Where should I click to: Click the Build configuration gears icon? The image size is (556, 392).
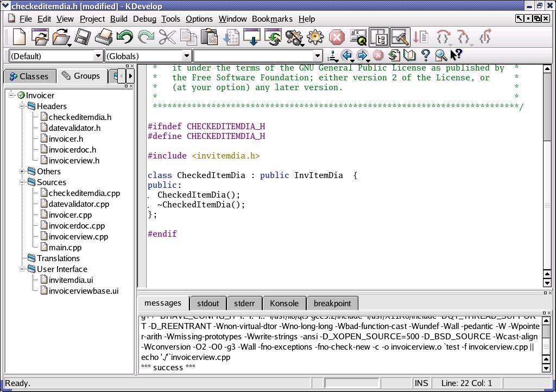point(294,37)
